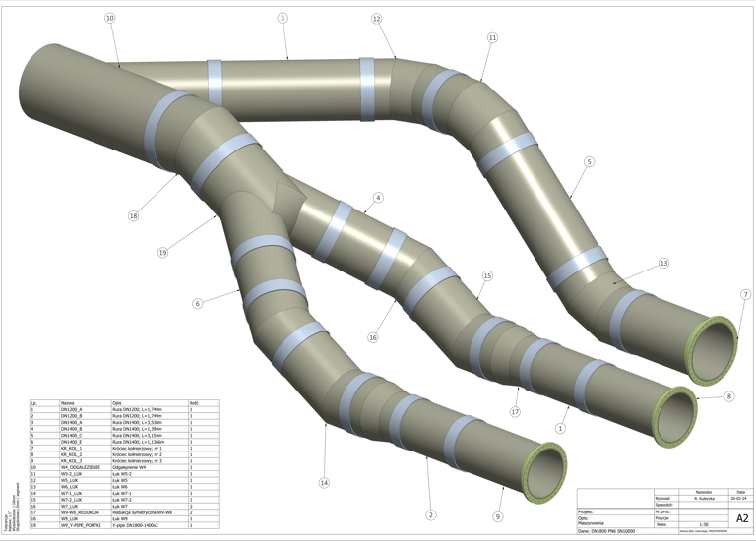Viewport: 756px width, 541px height.
Task: Select part balloon 7
Action: click(745, 294)
